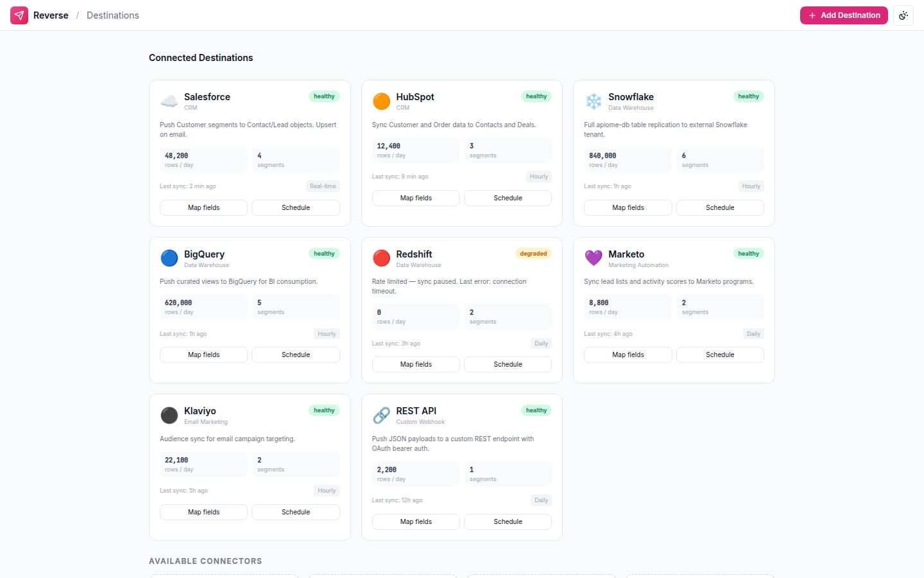924x578 pixels.
Task: Click the healthy badge on BigQuery
Action: tap(324, 254)
